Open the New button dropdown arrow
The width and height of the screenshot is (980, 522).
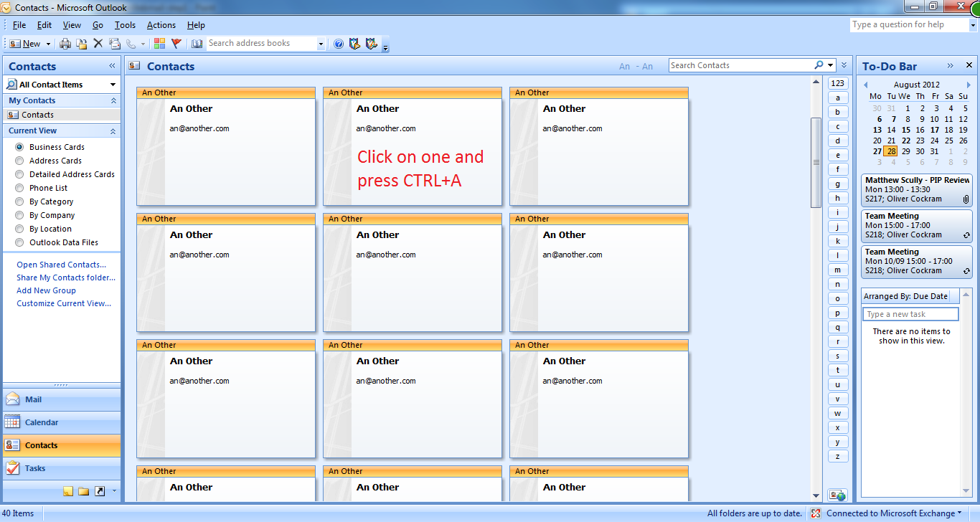tap(49, 44)
